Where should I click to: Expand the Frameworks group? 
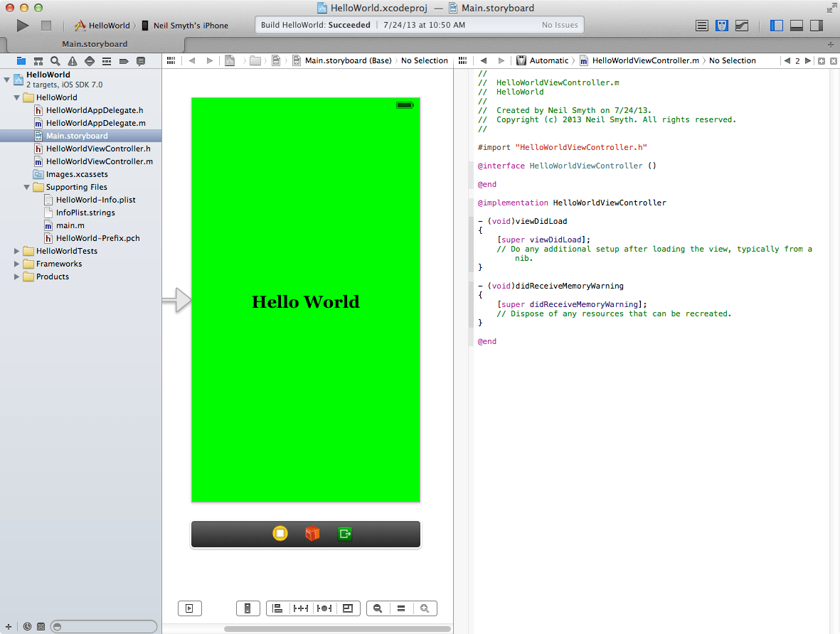[x=16, y=264]
